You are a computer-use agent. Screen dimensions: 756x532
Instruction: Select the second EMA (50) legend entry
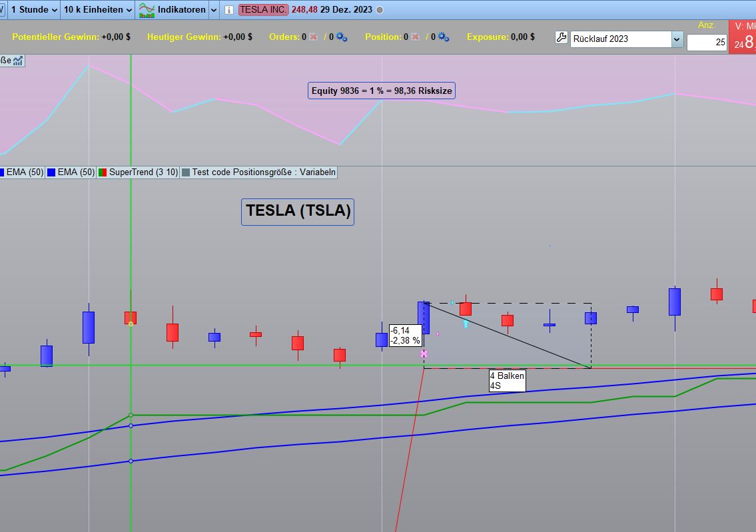[x=71, y=172]
